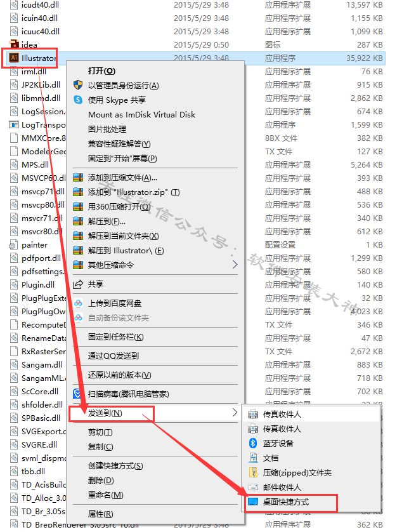Viewport: 409px width, 532px height.
Task: Select 剪切(T) in context menu
Action: click(x=100, y=432)
